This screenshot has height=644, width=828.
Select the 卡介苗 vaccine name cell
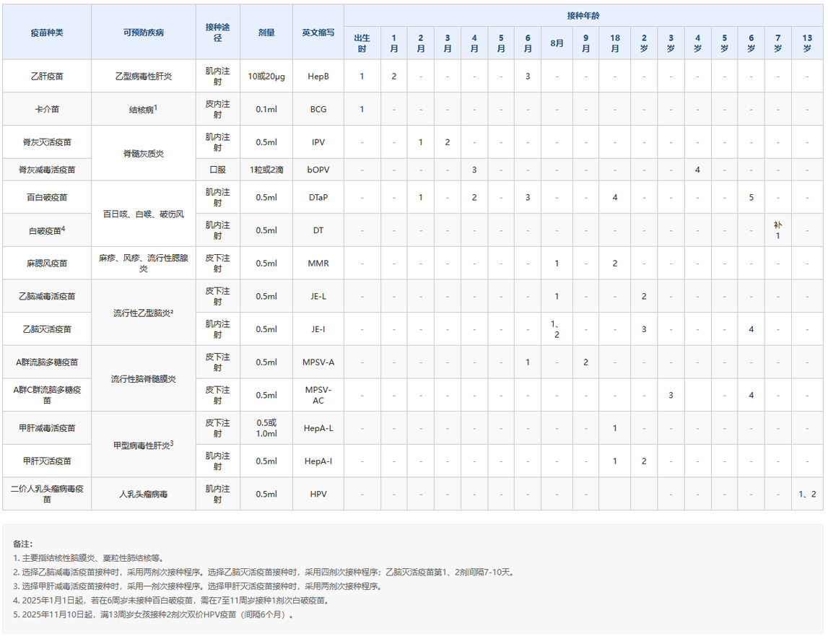(47, 109)
